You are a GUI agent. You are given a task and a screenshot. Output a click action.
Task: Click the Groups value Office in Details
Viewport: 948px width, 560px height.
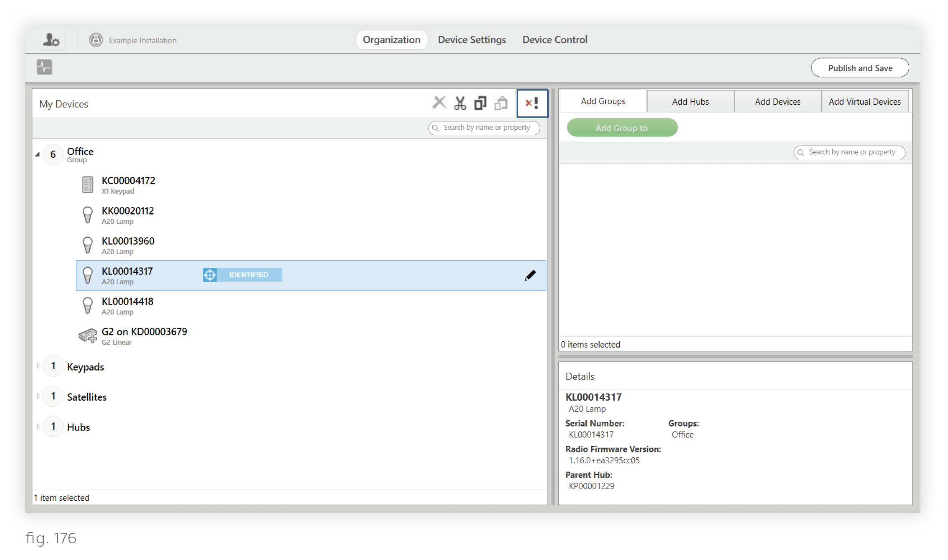coord(683,434)
